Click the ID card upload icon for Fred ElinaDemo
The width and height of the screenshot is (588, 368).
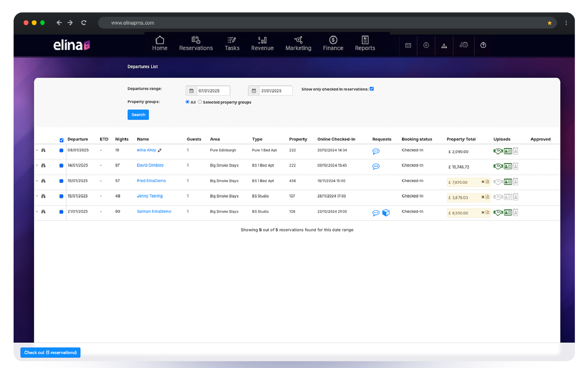pyautogui.click(x=508, y=182)
